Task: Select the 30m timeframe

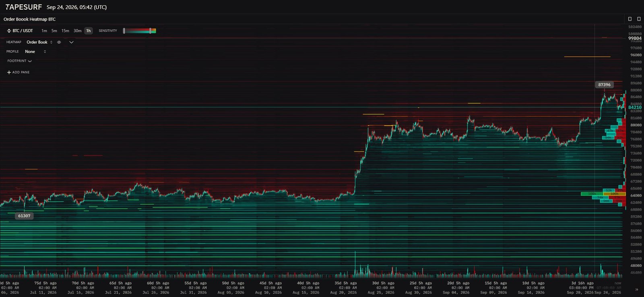Action: (x=77, y=31)
